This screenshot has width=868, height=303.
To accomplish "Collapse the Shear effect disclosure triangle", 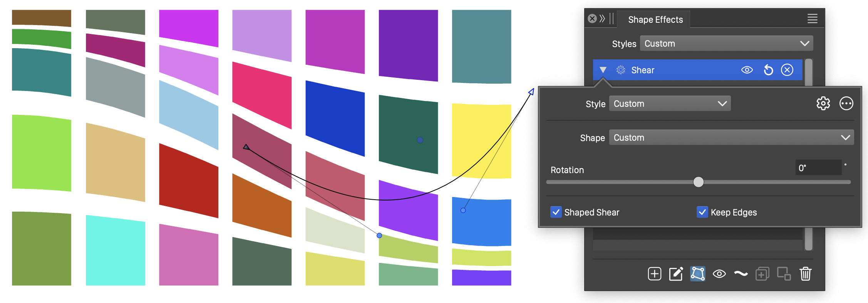I will pos(603,70).
